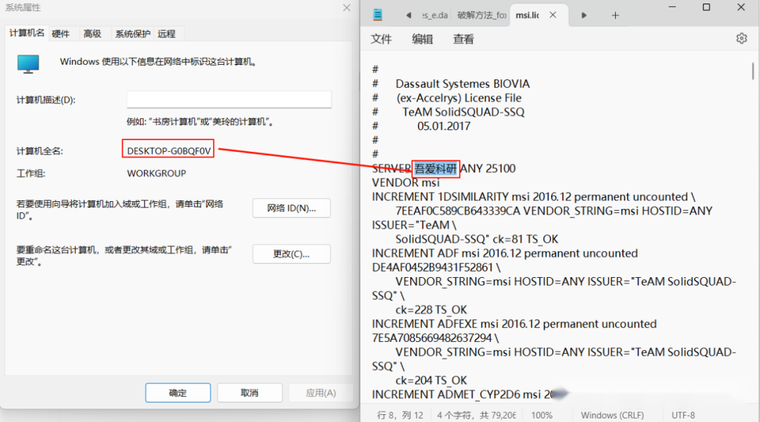Add a new tab in Notepad
Image resolution: width=760 pixels, height=422 pixels.
(615, 16)
